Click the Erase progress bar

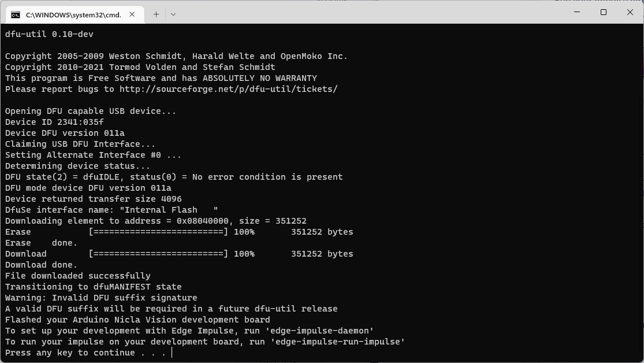[x=158, y=232]
